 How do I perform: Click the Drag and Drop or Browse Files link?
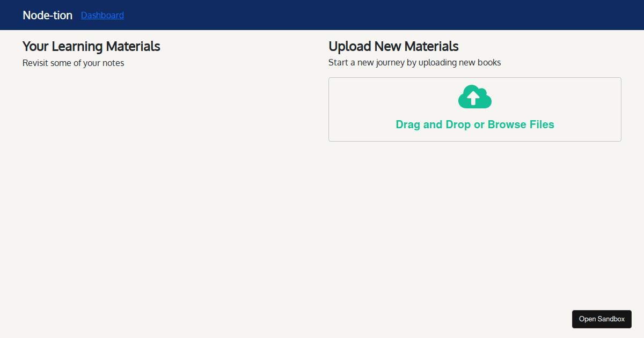[474, 124]
